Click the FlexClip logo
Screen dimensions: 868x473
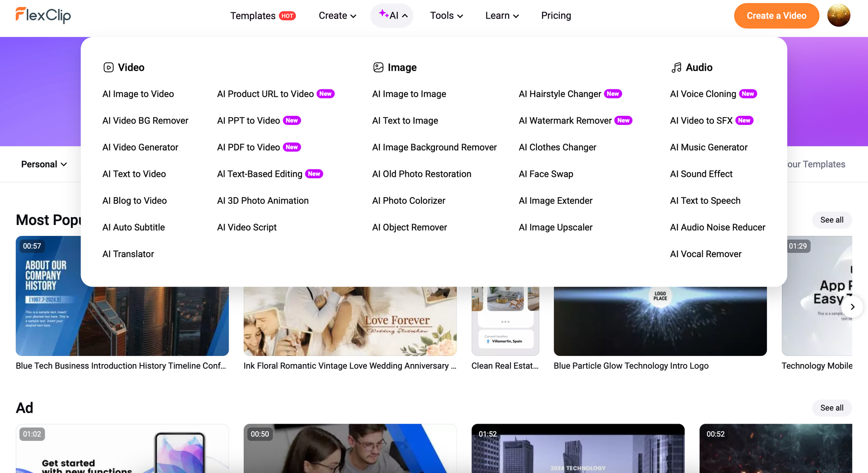[x=43, y=16]
